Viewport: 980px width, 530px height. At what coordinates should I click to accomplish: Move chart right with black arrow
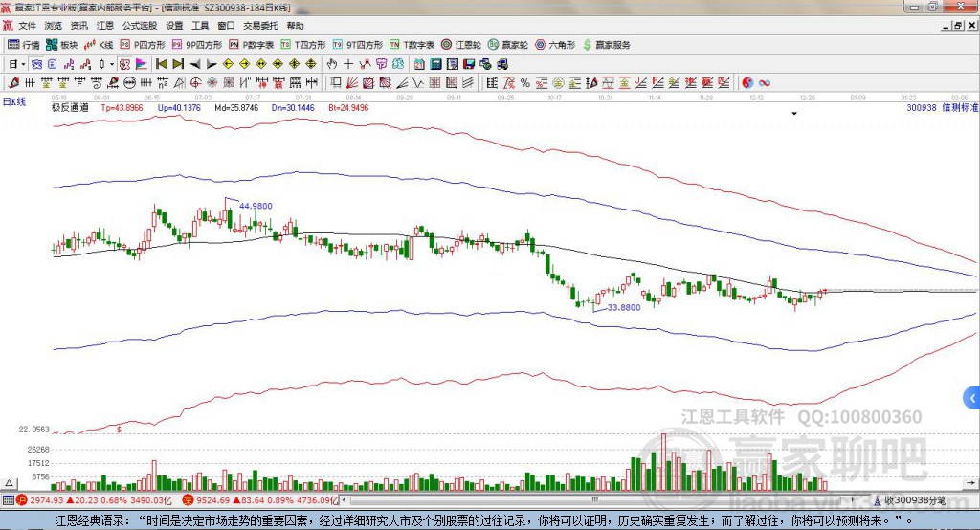(x=212, y=64)
